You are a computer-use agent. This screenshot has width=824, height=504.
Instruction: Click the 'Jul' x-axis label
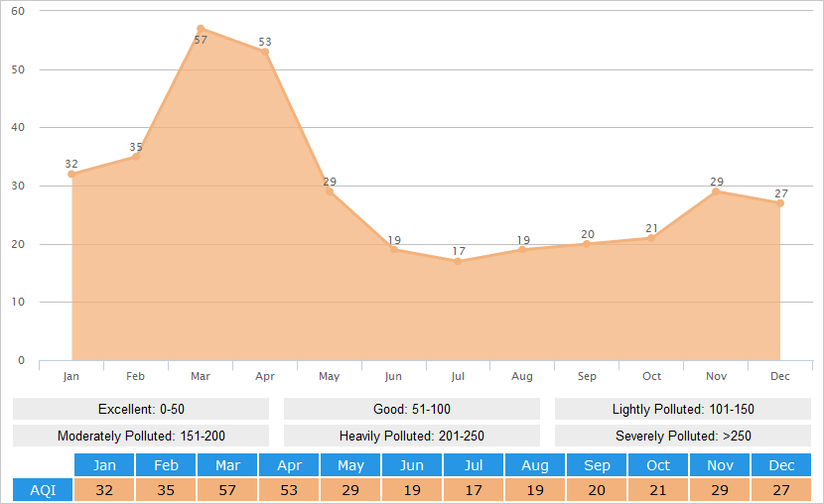(x=458, y=376)
